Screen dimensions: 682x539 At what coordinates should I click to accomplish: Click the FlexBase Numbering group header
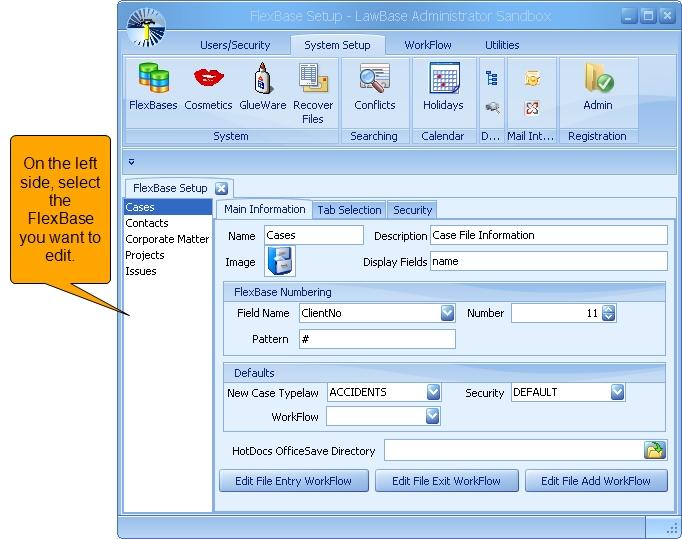(444, 292)
